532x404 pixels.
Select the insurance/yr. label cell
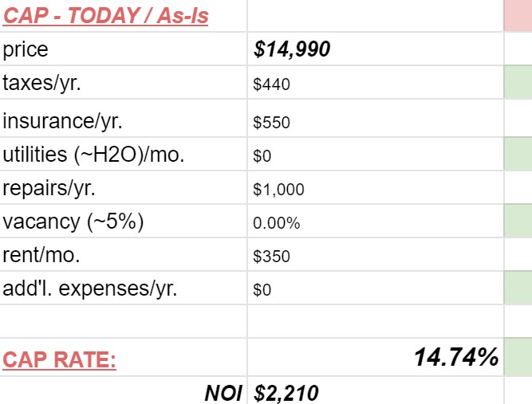point(123,118)
